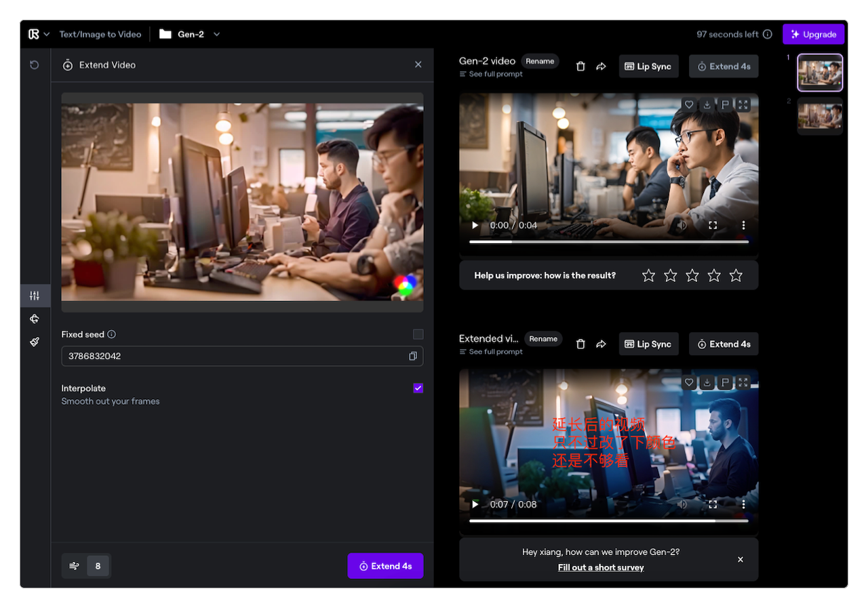Mute the Gen-2 video volume
This screenshot has width=868, height=608.
pos(682,225)
